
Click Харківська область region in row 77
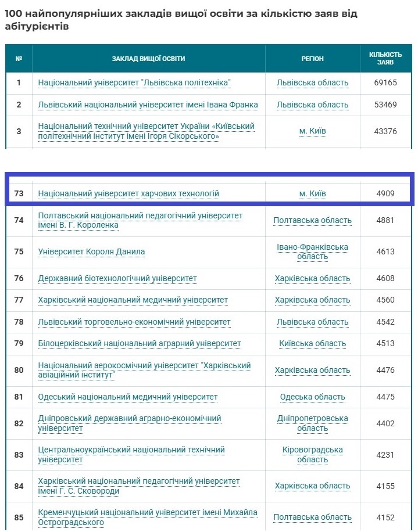pyautogui.click(x=312, y=300)
